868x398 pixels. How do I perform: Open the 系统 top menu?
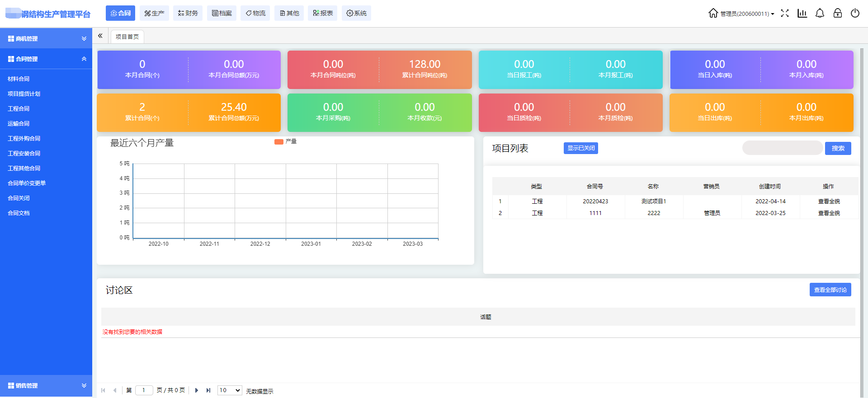(356, 13)
